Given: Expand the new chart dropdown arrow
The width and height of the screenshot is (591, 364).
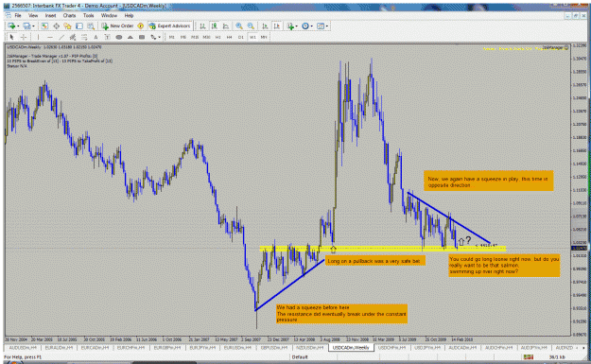Looking at the screenshot, I should coord(18,26).
